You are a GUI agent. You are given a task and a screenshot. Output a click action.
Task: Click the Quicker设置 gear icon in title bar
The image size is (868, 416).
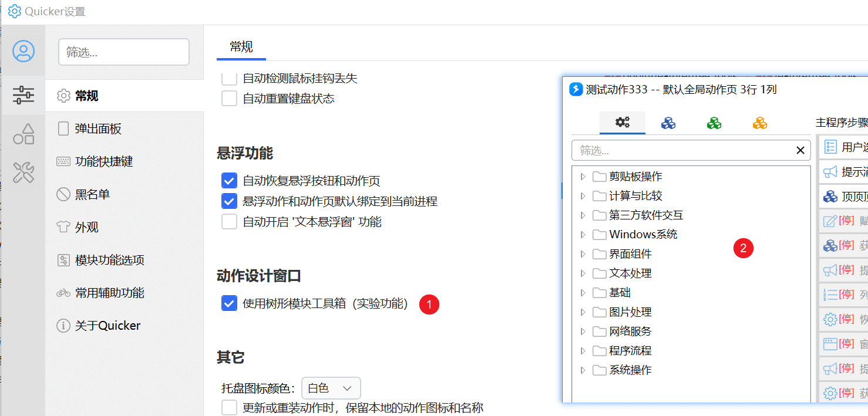tap(14, 11)
